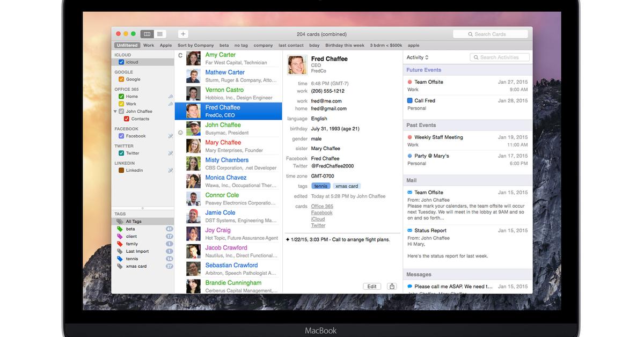Click the green beta tag icon
The height and width of the screenshot is (337, 644).
pos(120,229)
